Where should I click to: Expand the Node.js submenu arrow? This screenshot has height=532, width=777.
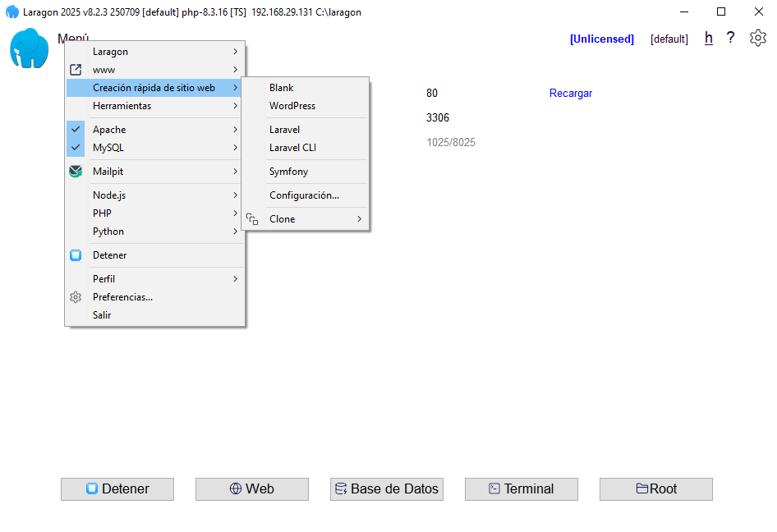pos(236,195)
